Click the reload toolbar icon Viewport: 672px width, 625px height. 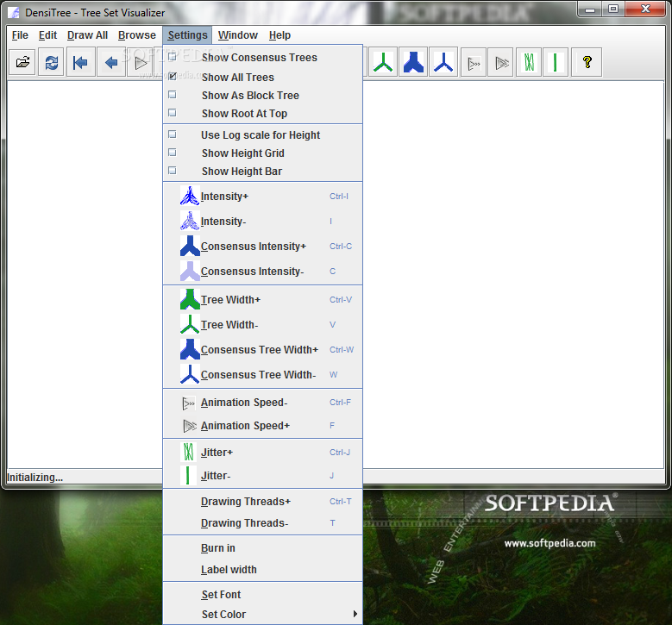pyautogui.click(x=52, y=63)
